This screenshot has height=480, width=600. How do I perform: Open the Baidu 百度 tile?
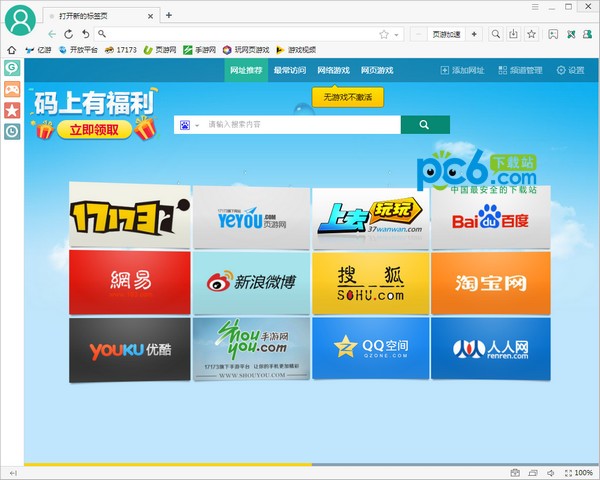click(x=491, y=219)
